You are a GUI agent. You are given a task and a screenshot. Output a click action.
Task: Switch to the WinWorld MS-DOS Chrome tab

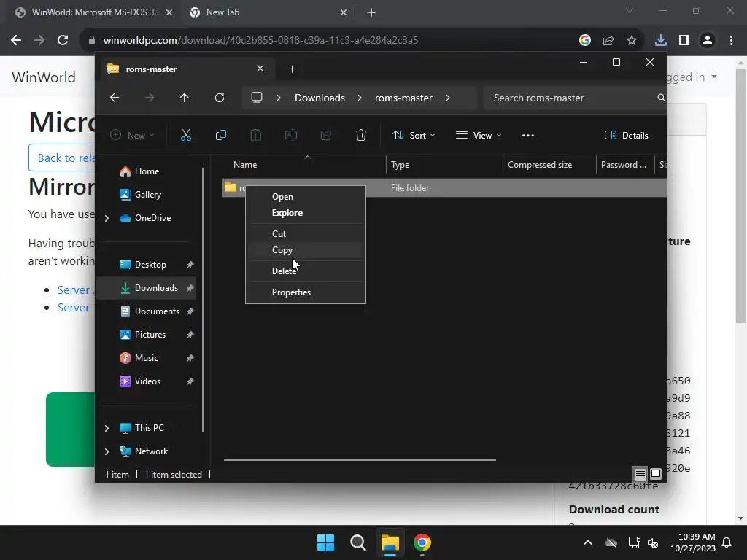click(x=93, y=12)
